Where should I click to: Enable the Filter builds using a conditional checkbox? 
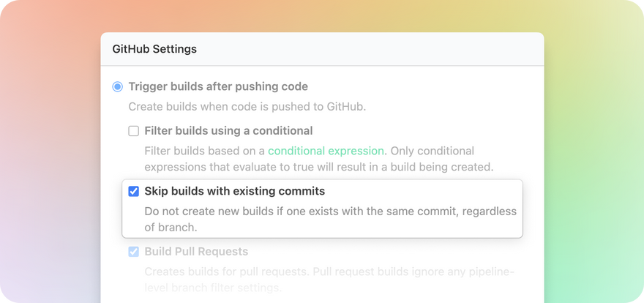click(x=133, y=132)
